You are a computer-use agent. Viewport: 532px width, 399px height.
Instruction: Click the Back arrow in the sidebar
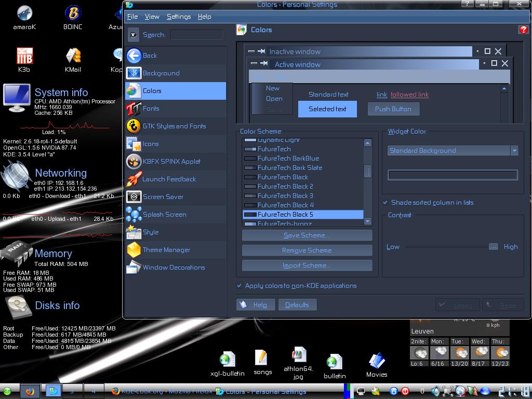[x=176, y=55]
